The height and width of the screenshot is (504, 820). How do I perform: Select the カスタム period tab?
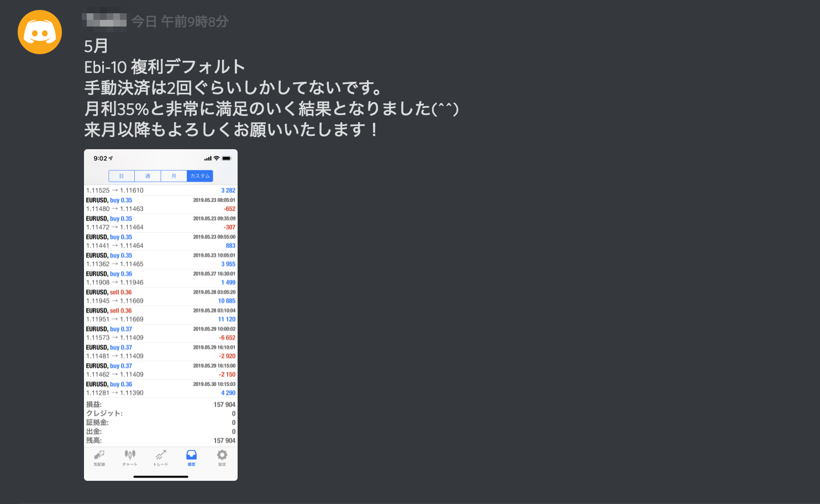pos(200,176)
